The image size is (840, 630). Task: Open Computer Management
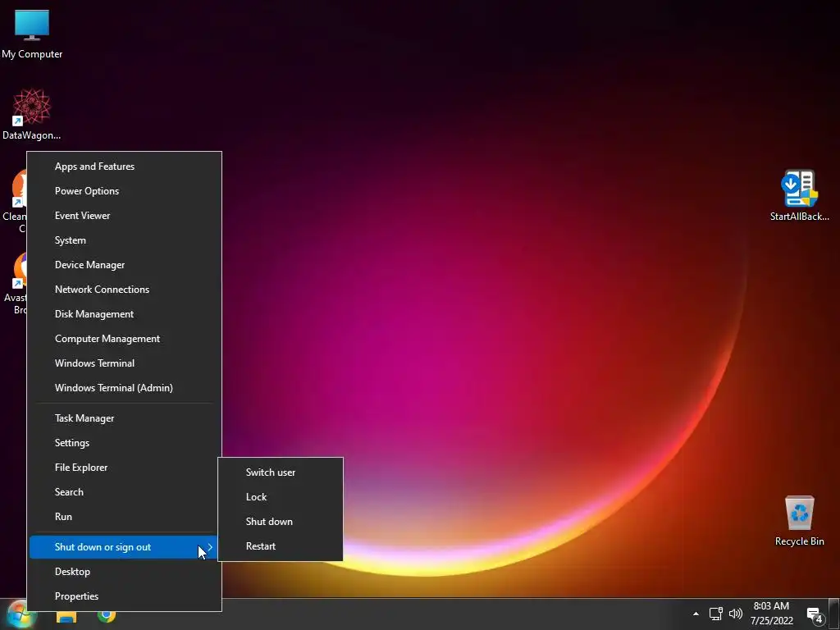[125, 339]
